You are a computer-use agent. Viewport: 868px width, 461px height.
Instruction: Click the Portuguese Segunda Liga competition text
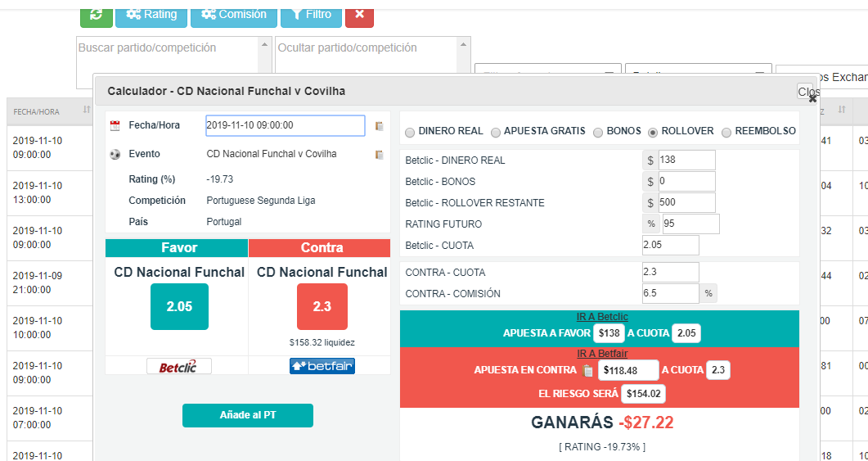coord(261,201)
